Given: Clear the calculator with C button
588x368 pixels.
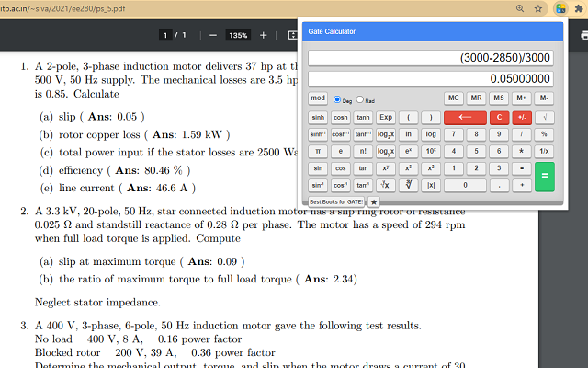Looking at the screenshot, I should tap(499, 117).
